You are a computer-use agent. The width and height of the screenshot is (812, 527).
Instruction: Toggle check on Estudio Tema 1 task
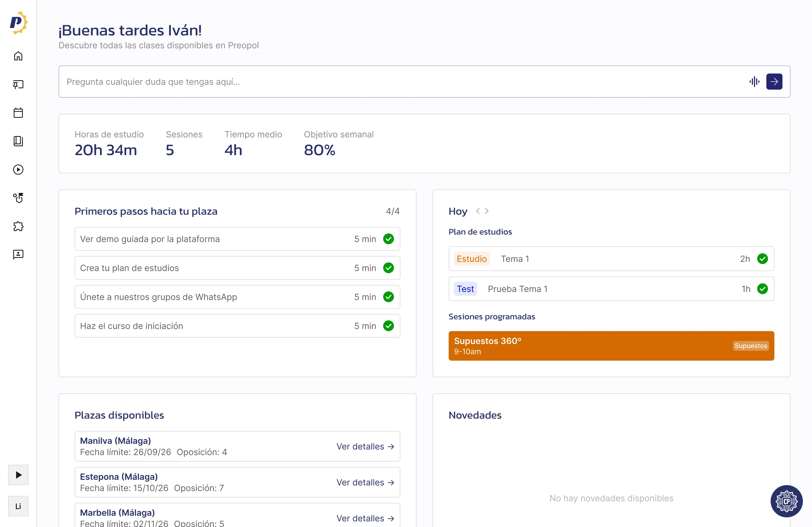[762, 259]
